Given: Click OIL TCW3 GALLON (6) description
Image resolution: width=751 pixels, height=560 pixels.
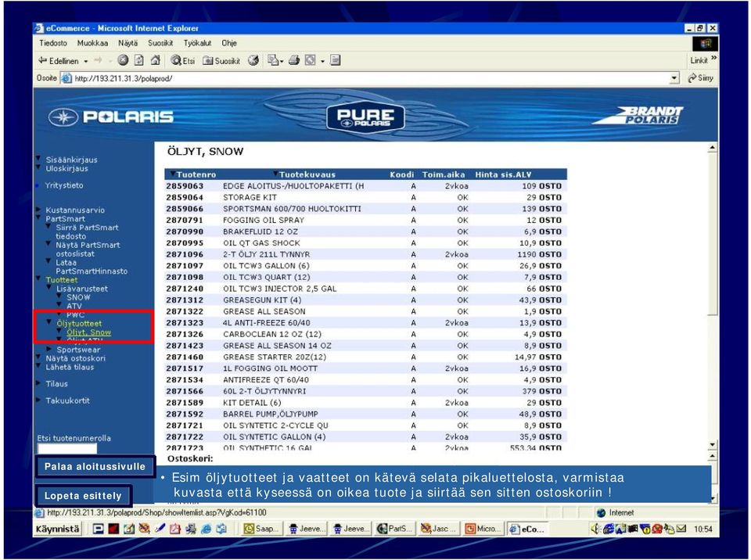Looking at the screenshot, I should click(266, 266).
